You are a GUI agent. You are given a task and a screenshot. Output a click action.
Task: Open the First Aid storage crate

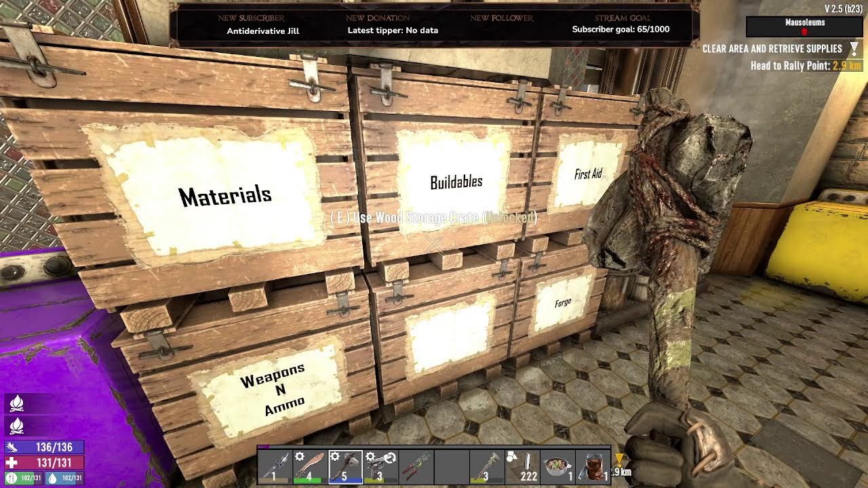coord(587,174)
